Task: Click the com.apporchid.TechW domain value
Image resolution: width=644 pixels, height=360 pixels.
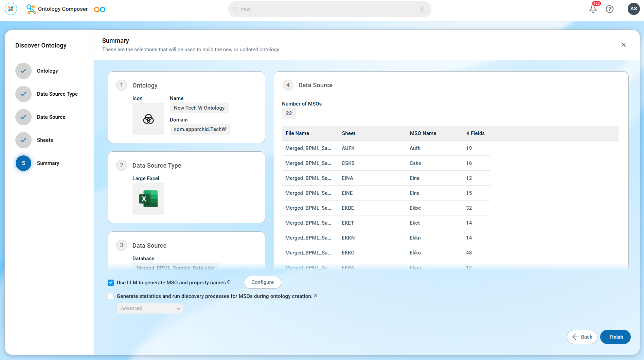Action: coord(200,129)
